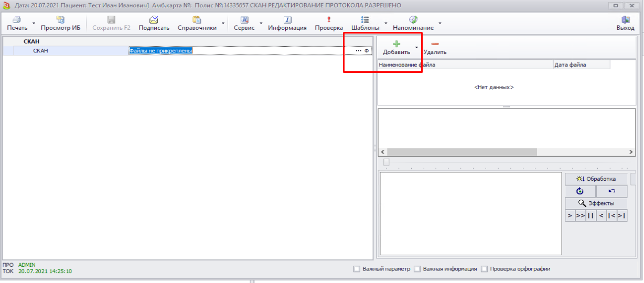Screen dimensions: 644x283
Task: Expand the dropdown arrow next to Добавить
Action: click(x=417, y=47)
